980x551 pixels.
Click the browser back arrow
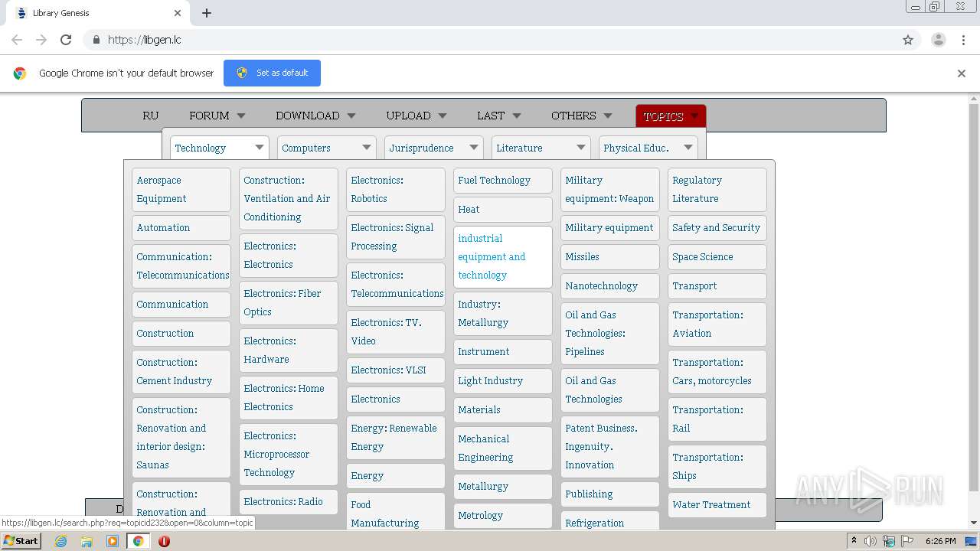pyautogui.click(x=17, y=40)
